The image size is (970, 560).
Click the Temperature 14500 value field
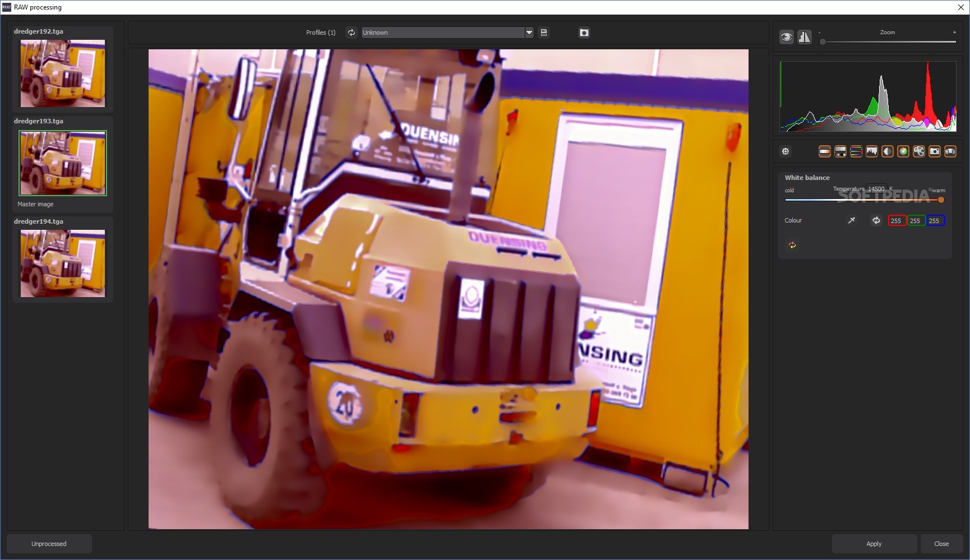(x=876, y=189)
